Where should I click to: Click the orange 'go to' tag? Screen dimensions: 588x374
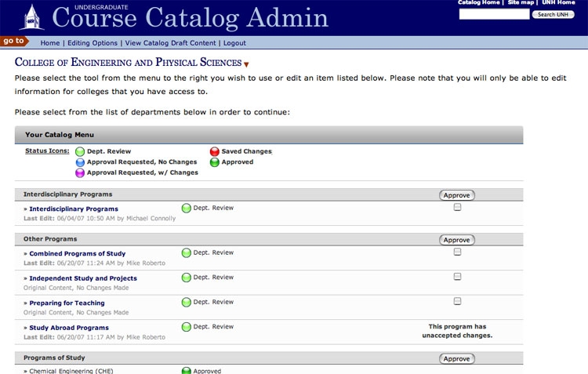click(14, 41)
